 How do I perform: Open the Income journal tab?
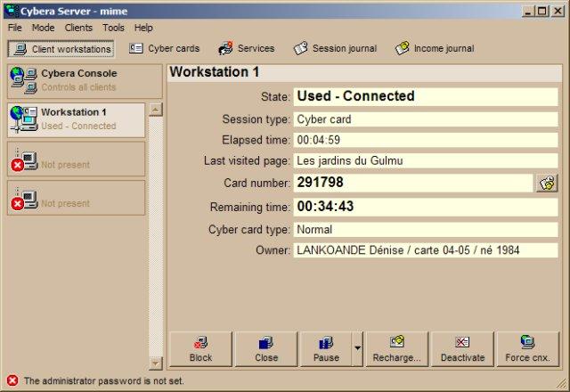click(x=435, y=48)
